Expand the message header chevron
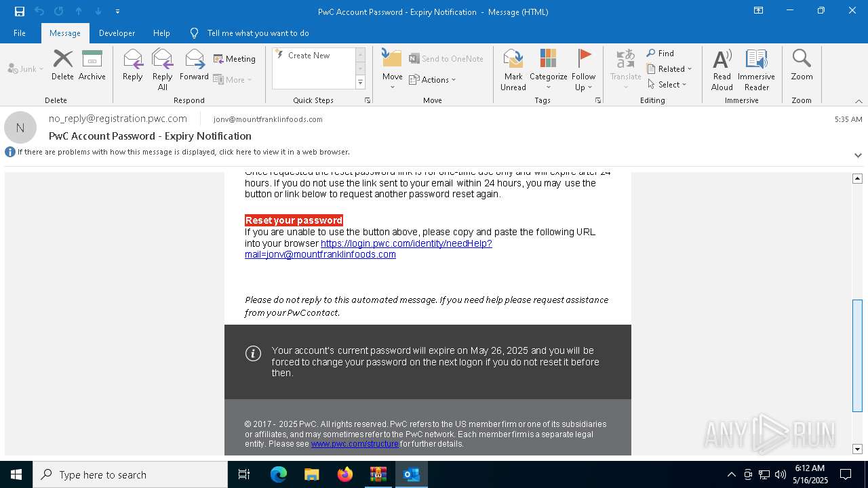This screenshot has height=488, width=868. tap(858, 155)
